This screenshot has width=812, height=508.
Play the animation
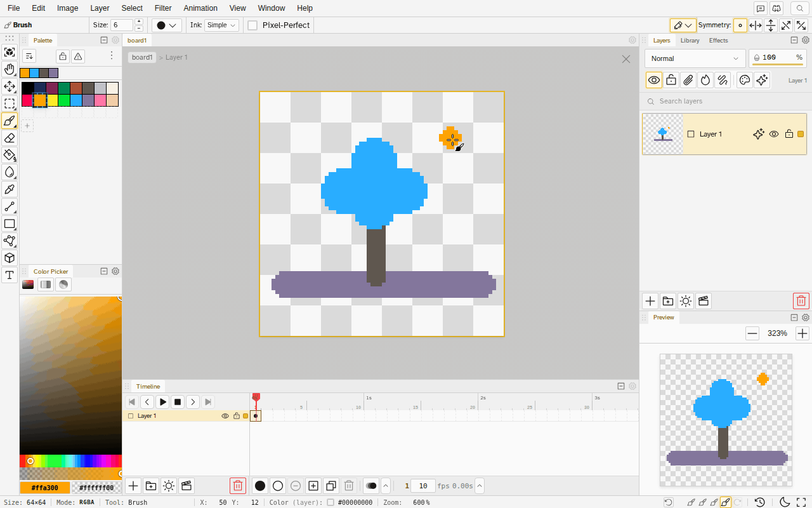point(162,402)
